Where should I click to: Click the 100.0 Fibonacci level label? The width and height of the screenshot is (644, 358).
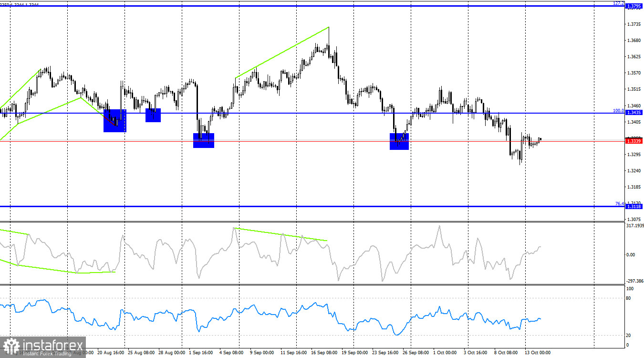click(618, 110)
